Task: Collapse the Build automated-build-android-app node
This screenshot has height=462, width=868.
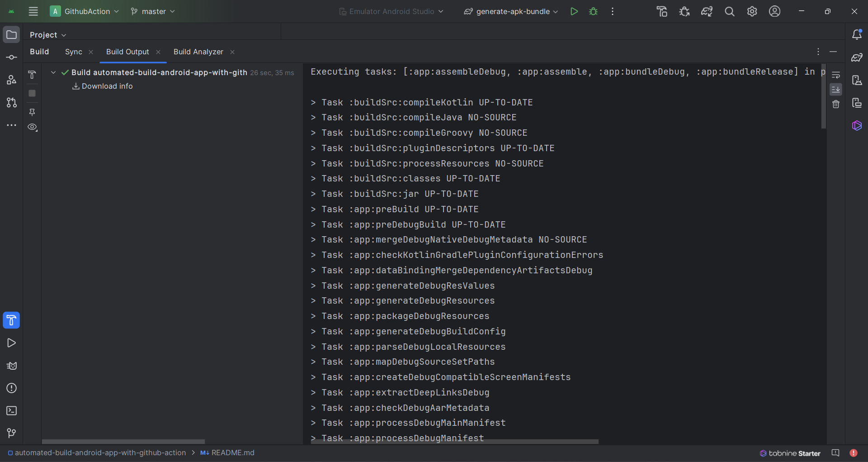Action: point(53,72)
